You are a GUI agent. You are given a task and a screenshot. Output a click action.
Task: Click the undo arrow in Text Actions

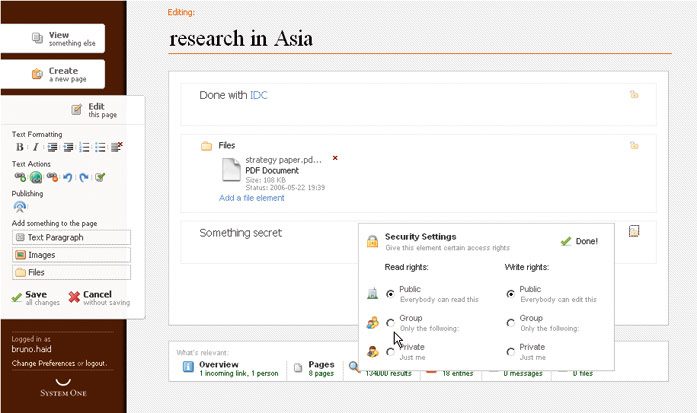point(67,177)
